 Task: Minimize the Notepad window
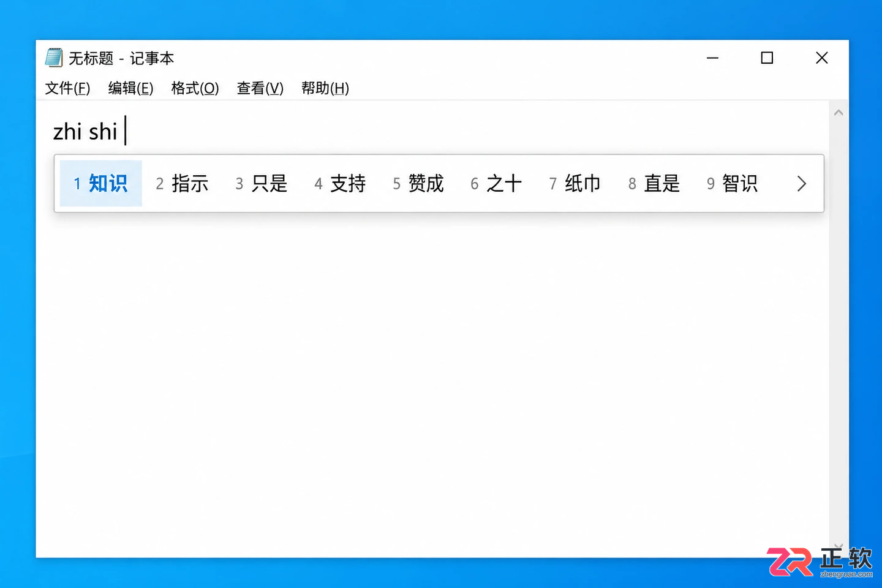tap(712, 58)
